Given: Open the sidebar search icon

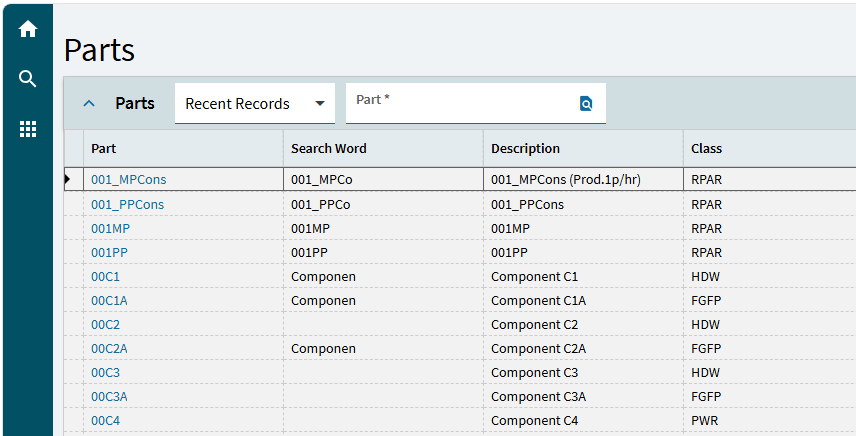Looking at the screenshot, I should coord(28,79).
